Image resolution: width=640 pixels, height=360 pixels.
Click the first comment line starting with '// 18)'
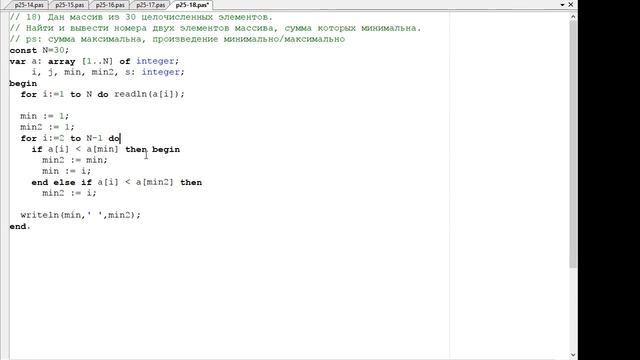(141, 17)
